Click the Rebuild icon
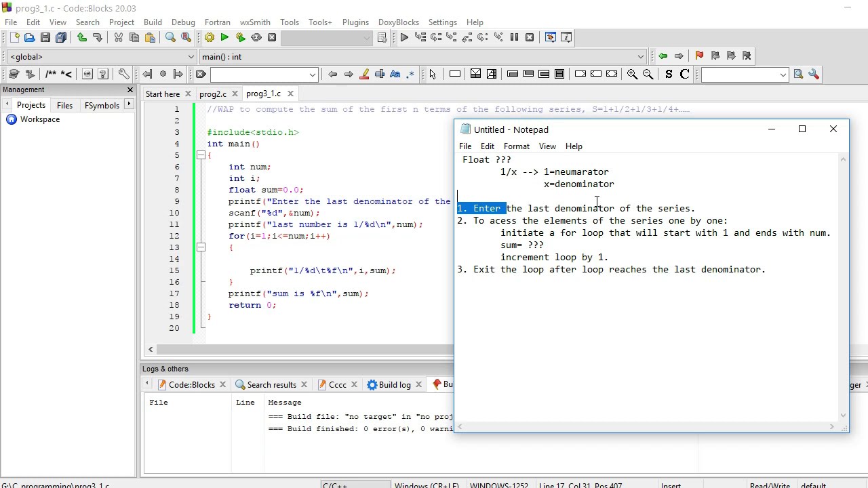Viewport: 868px width, 488px height. click(256, 38)
